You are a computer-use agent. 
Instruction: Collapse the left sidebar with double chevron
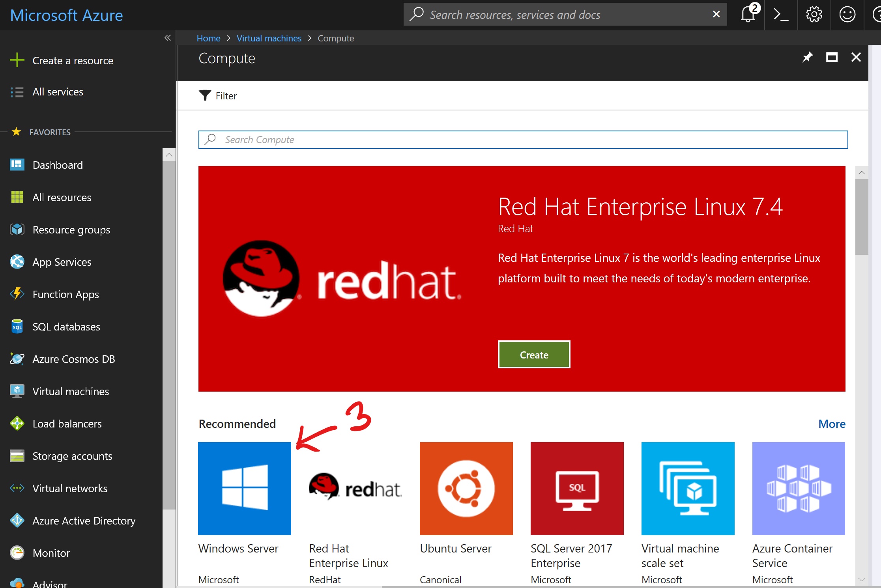coord(168,38)
